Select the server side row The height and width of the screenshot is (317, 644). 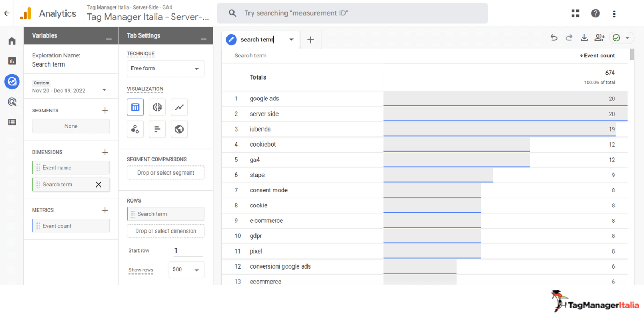[425, 114]
